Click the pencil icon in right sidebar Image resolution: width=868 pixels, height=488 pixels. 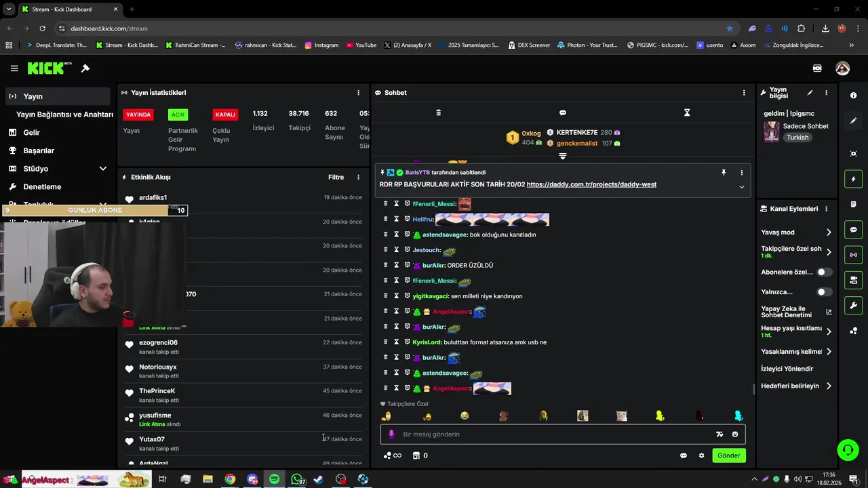click(853, 121)
